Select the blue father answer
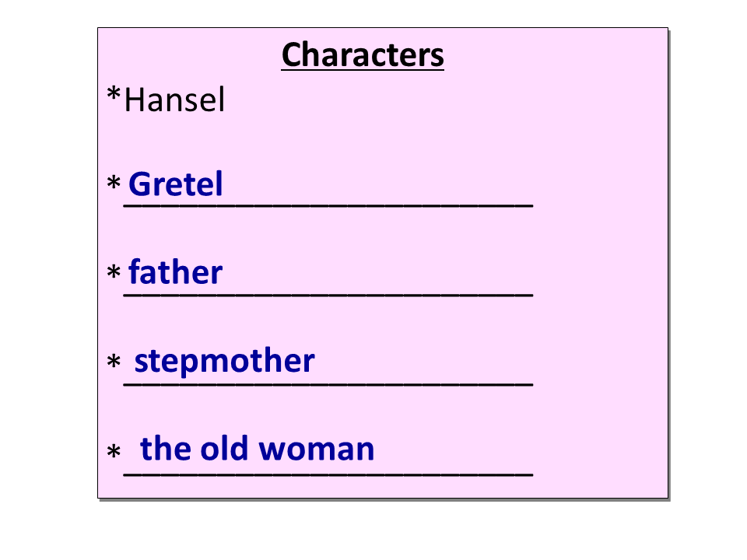The width and height of the screenshot is (747, 560). click(x=176, y=272)
